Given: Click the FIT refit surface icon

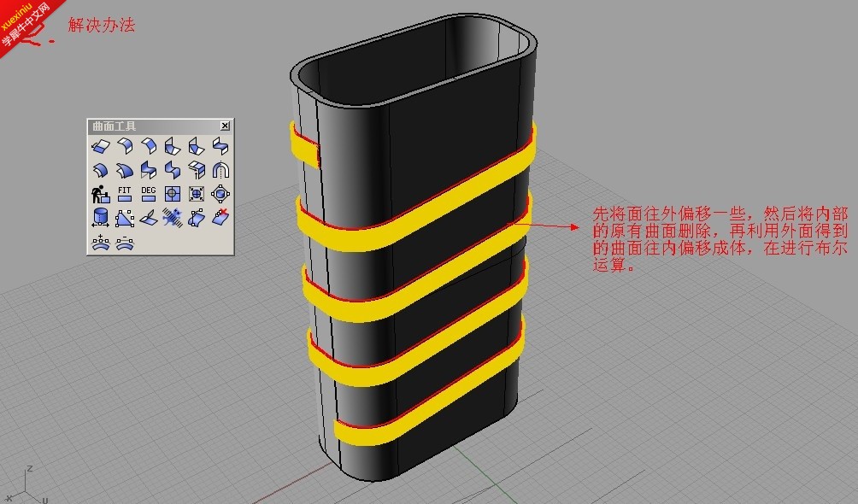Looking at the screenshot, I should pyautogui.click(x=125, y=194).
